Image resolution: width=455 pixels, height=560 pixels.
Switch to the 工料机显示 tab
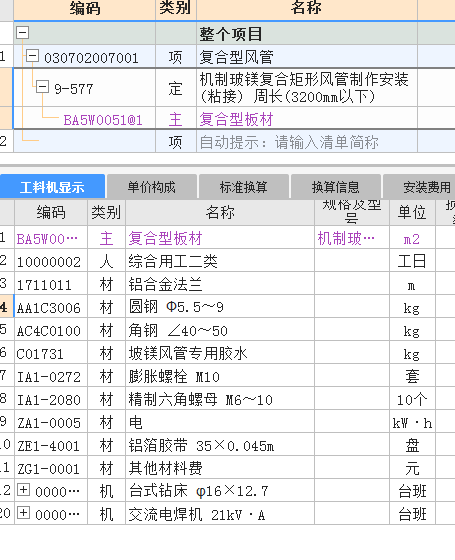point(52,187)
